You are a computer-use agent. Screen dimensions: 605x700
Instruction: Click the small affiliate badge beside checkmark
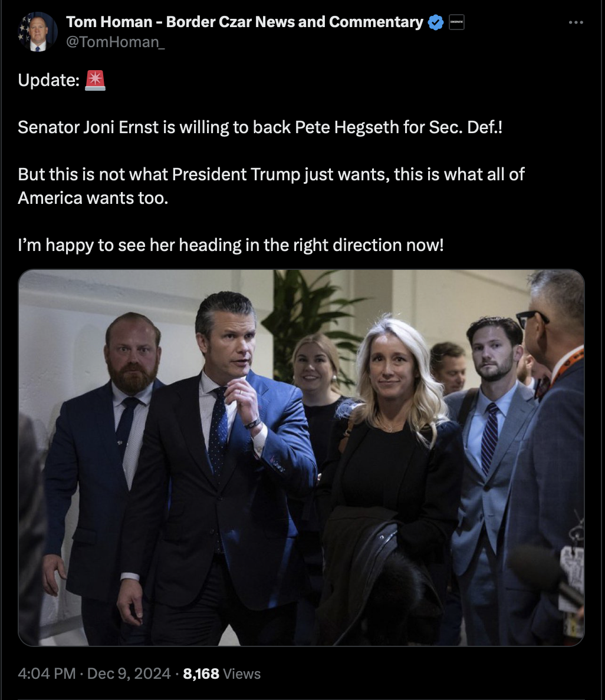pos(456,22)
